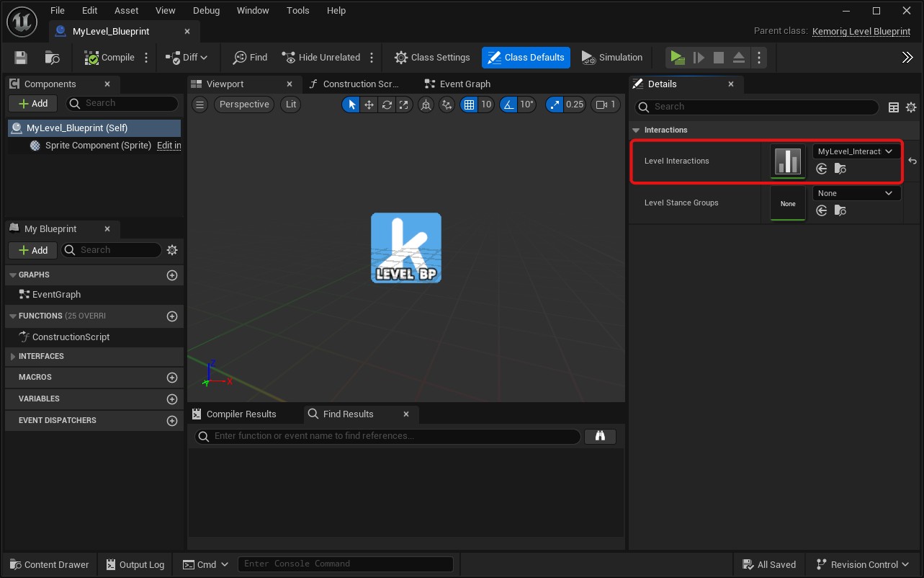Open Class Settings

432,58
